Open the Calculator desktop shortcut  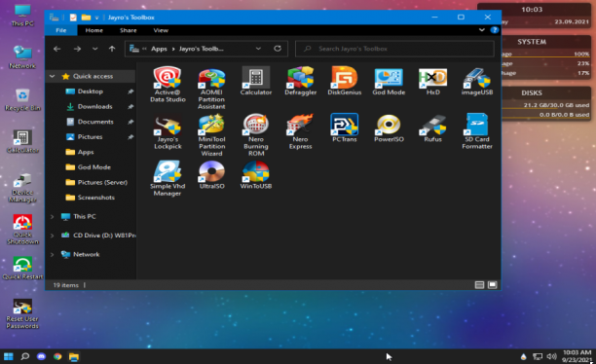(x=22, y=142)
